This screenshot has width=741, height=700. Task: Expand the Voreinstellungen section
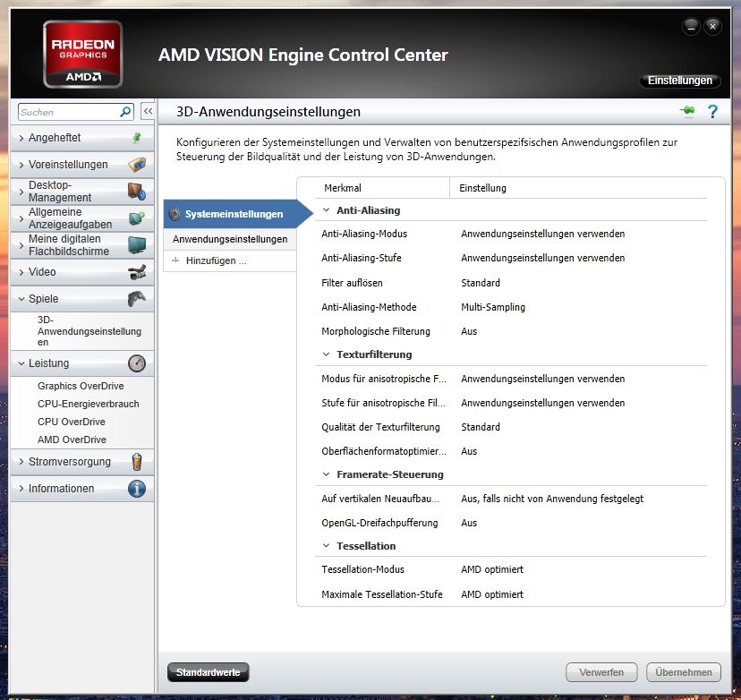tap(21, 165)
